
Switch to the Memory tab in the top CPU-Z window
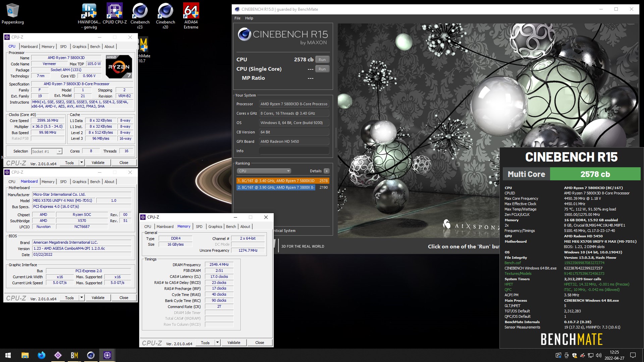(x=48, y=47)
